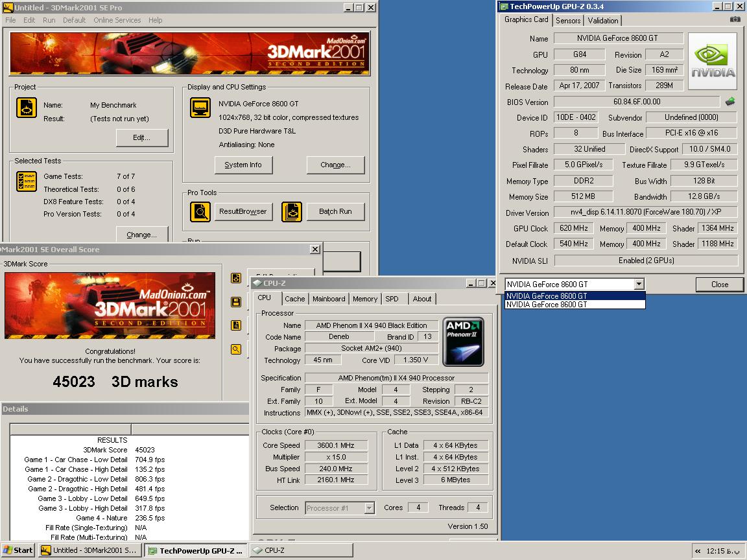Click the Edit... button in Project group
747x560 pixels.
(142, 137)
